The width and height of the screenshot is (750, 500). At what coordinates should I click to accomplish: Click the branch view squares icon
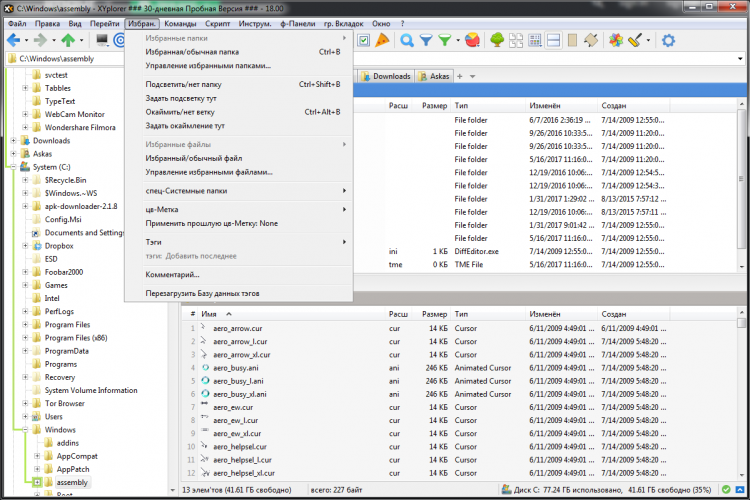[516, 41]
